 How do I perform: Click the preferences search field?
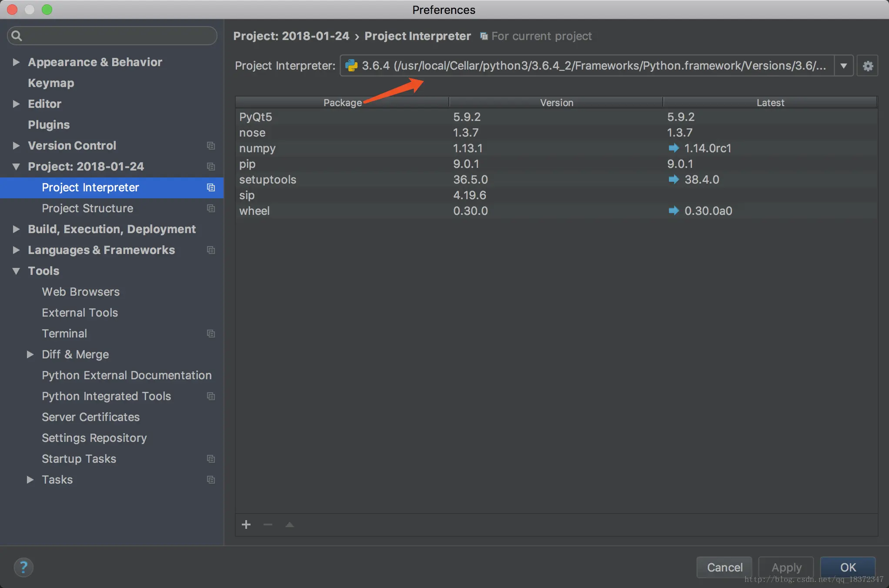click(112, 36)
